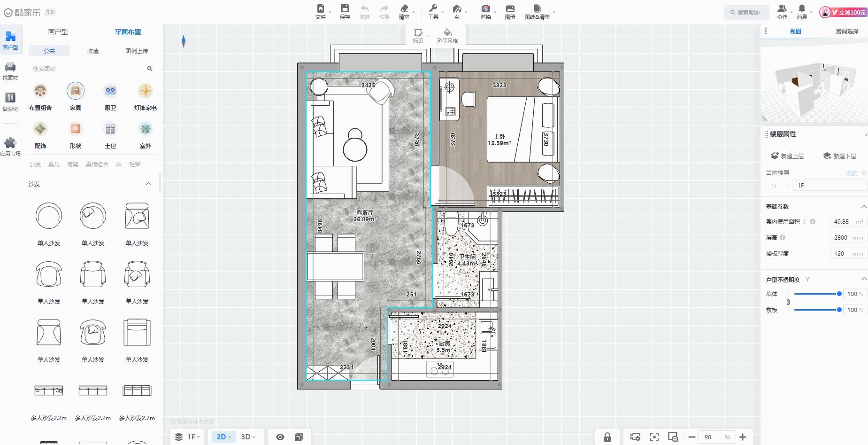868x445 pixels.
Task: Collapse the Sofa (沙发) section
Action: [x=148, y=184]
